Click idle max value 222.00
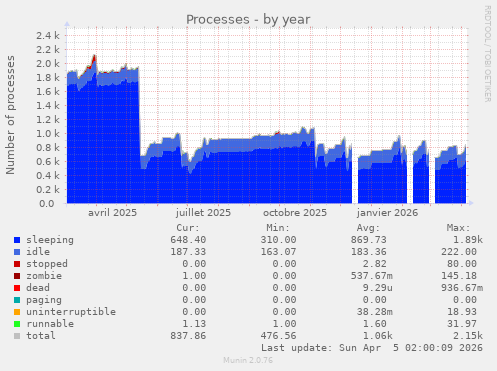The height and width of the screenshot is (371, 497). pyautogui.click(x=459, y=252)
